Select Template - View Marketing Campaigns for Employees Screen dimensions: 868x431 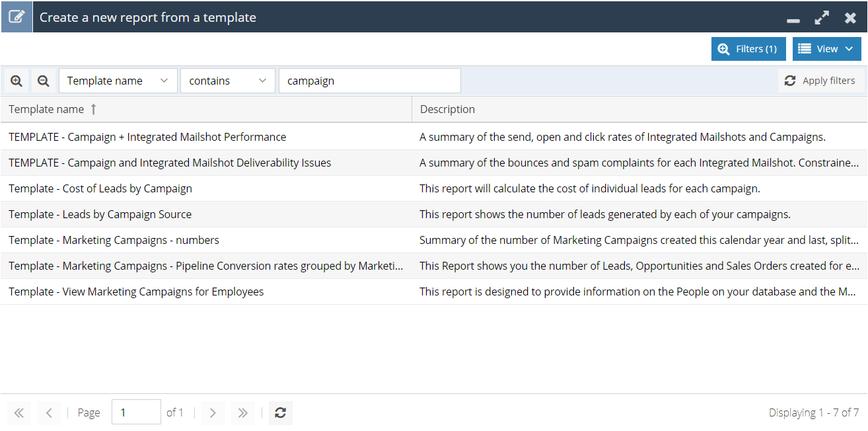tap(136, 292)
